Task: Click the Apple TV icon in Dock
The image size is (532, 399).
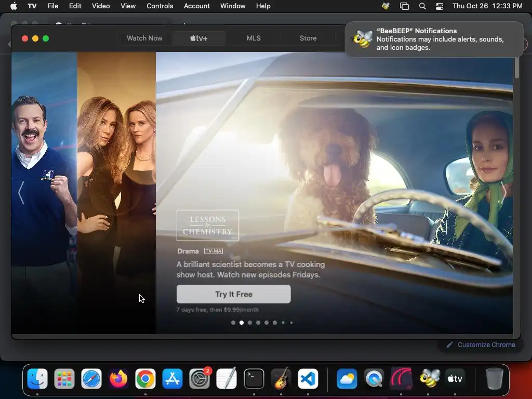Action: [455, 378]
